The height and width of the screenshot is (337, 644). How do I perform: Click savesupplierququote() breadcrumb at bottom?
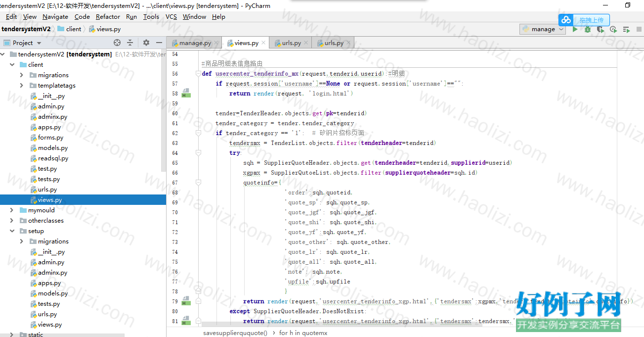tap(235, 333)
